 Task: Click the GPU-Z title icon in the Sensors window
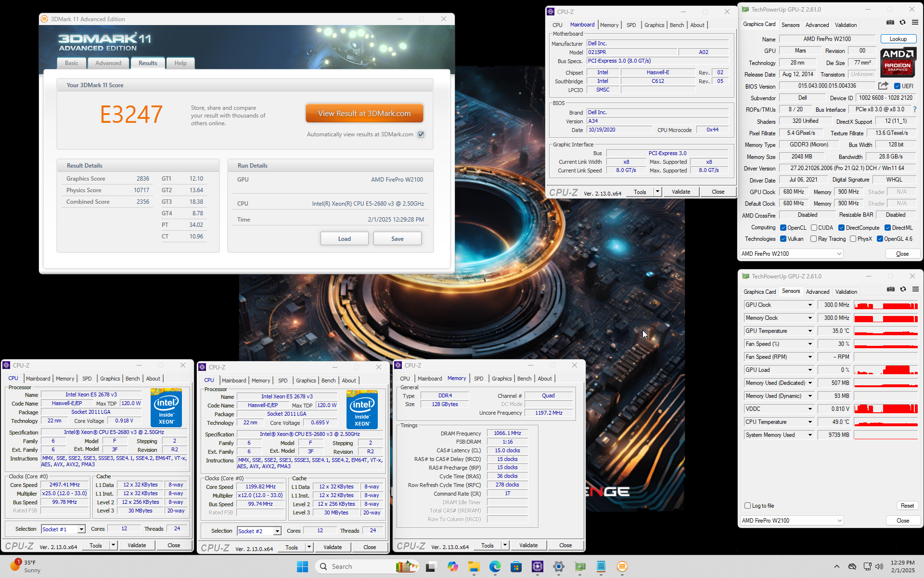point(746,276)
